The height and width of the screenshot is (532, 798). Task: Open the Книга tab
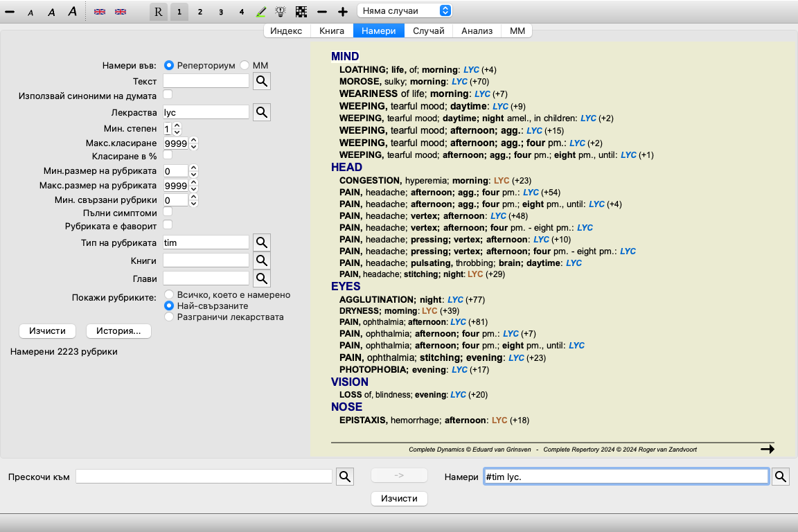pos(332,30)
